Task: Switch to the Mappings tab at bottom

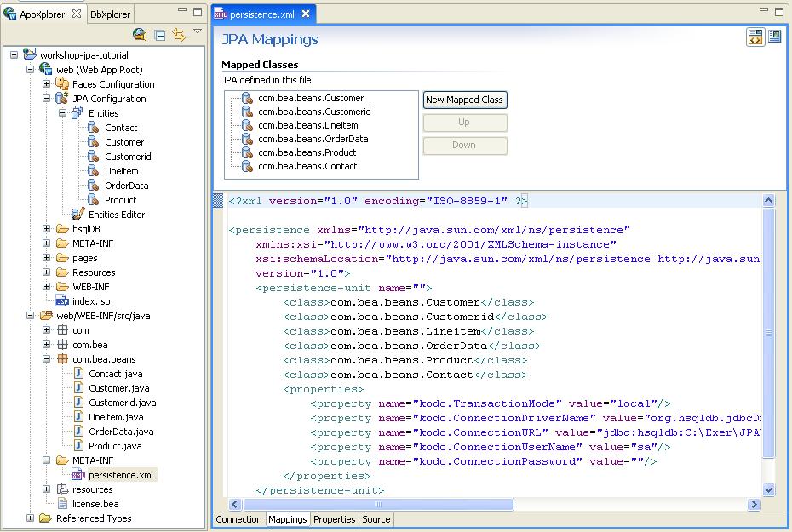Action: 290,519
